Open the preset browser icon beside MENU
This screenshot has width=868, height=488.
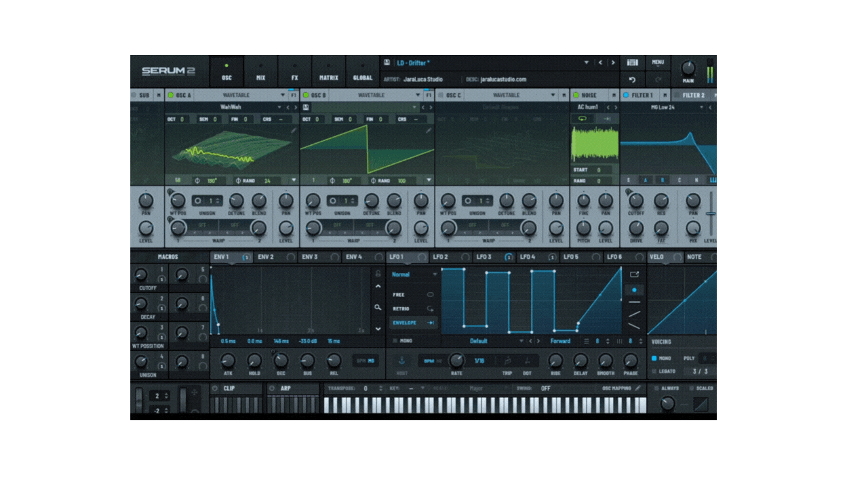(x=632, y=62)
